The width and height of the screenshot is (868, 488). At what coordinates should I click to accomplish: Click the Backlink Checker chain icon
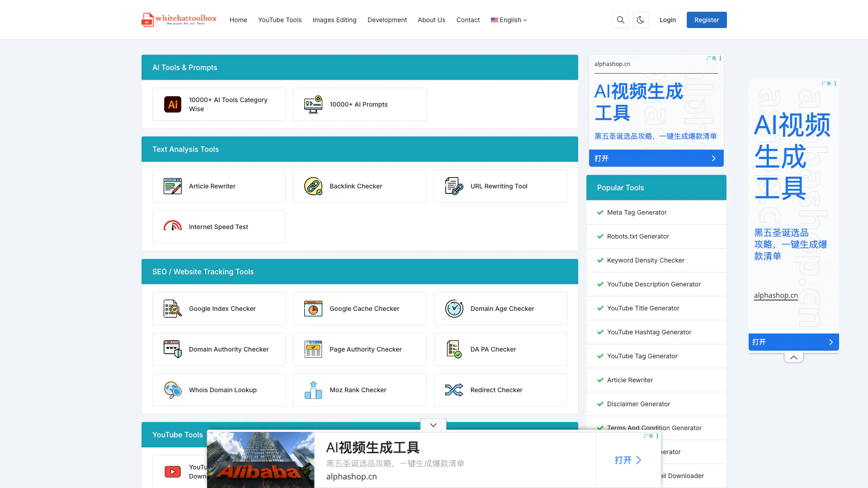(313, 186)
